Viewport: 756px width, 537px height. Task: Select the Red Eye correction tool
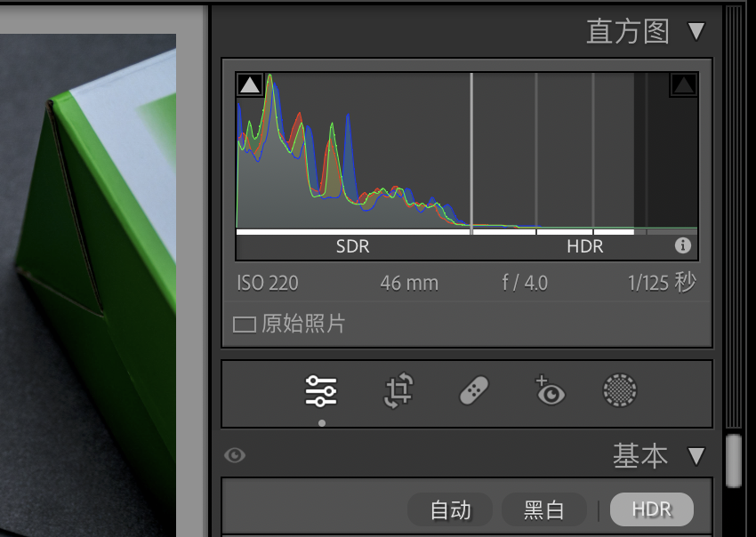550,390
